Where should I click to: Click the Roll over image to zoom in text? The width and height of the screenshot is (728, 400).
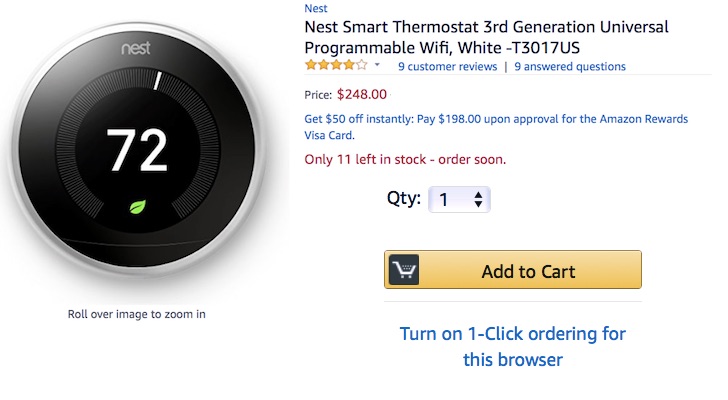[137, 314]
